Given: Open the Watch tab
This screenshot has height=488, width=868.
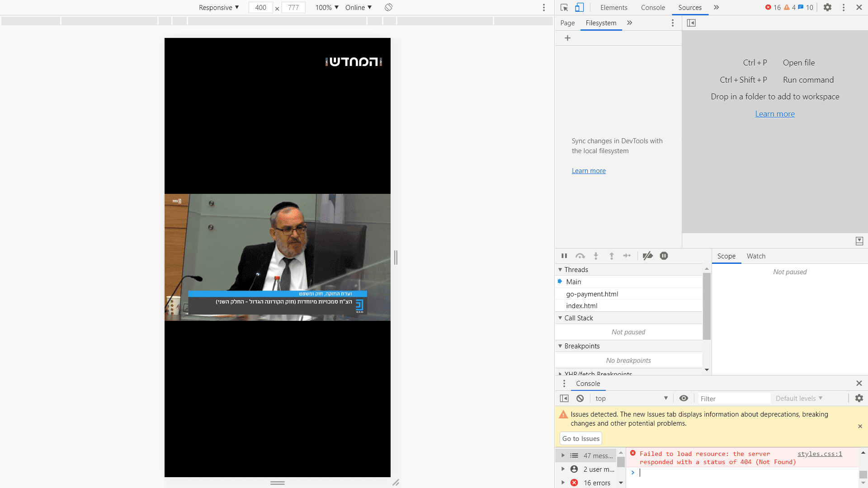Looking at the screenshot, I should (756, 256).
